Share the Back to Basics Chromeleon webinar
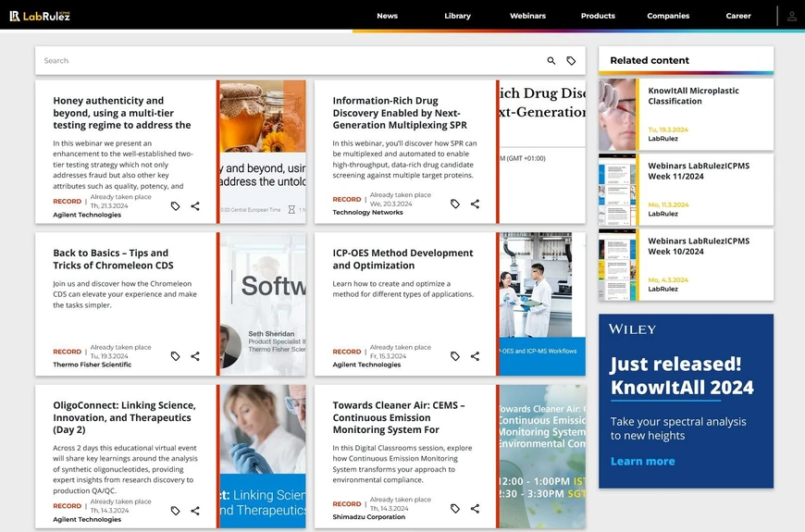Viewport: 805px width, 532px height. [x=195, y=356]
